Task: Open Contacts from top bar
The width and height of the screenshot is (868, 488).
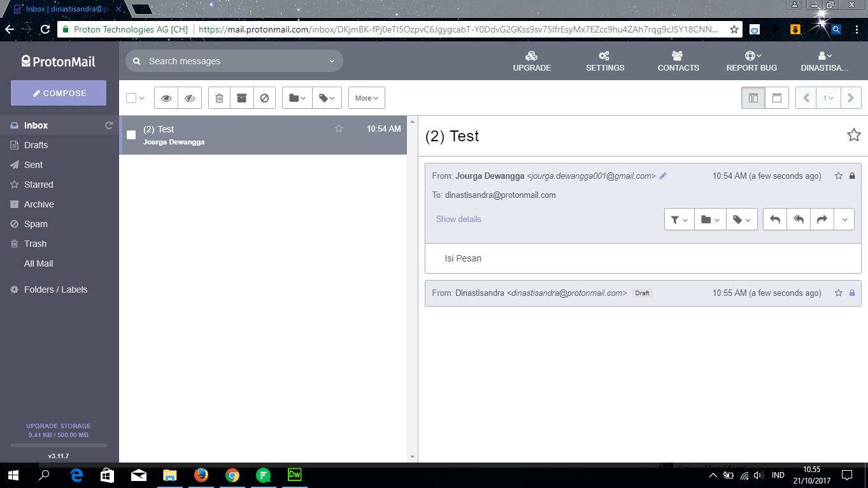Action: [x=678, y=61]
